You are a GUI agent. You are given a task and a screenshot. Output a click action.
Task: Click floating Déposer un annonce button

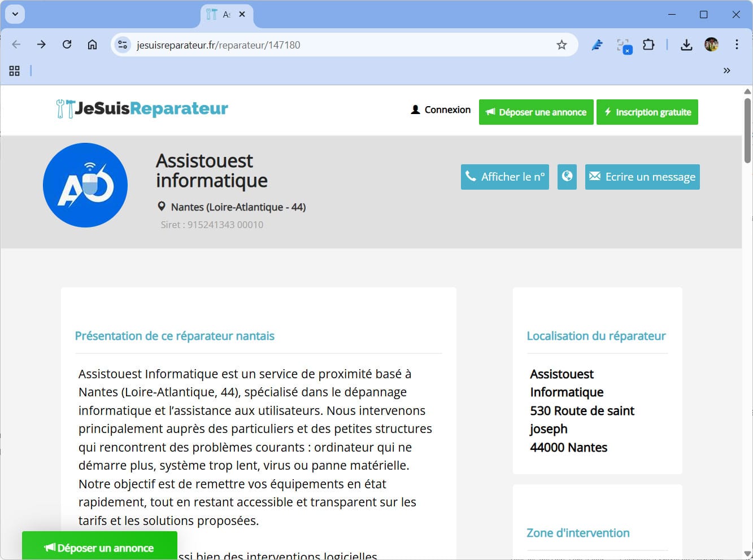coord(99,546)
